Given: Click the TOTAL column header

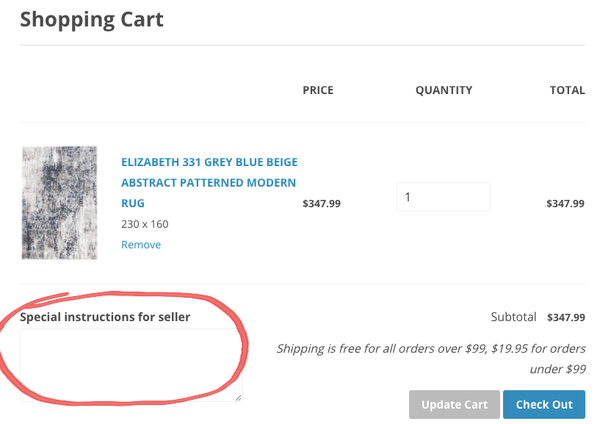Looking at the screenshot, I should [x=567, y=90].
